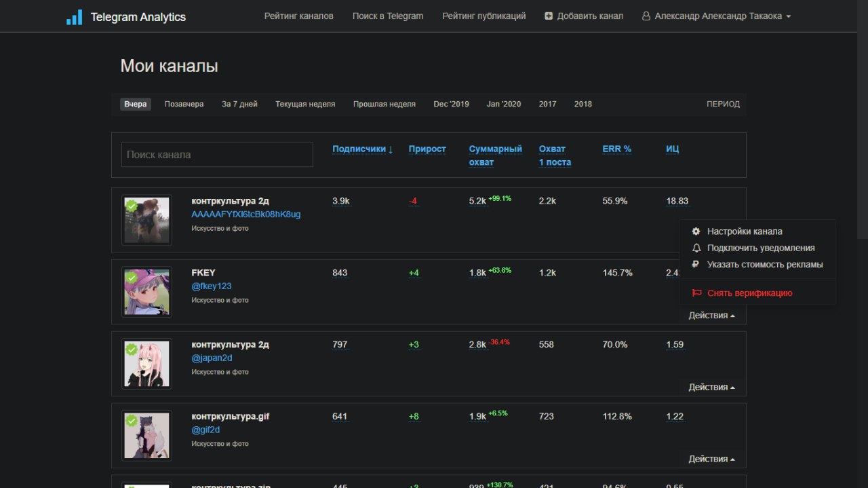Expand Действия menu for @japan2d row
The width and height of the screenshot is (868, 488).
[x=712, y=388]
